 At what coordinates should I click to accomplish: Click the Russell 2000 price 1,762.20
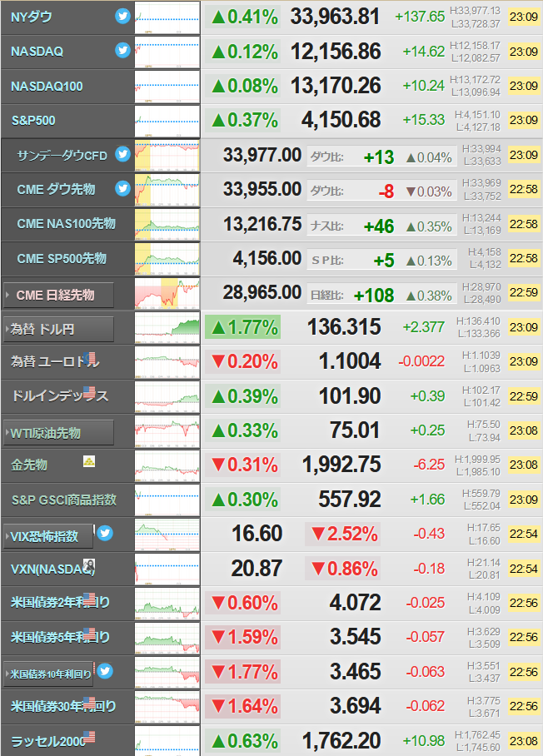click(x=341, y=740)
